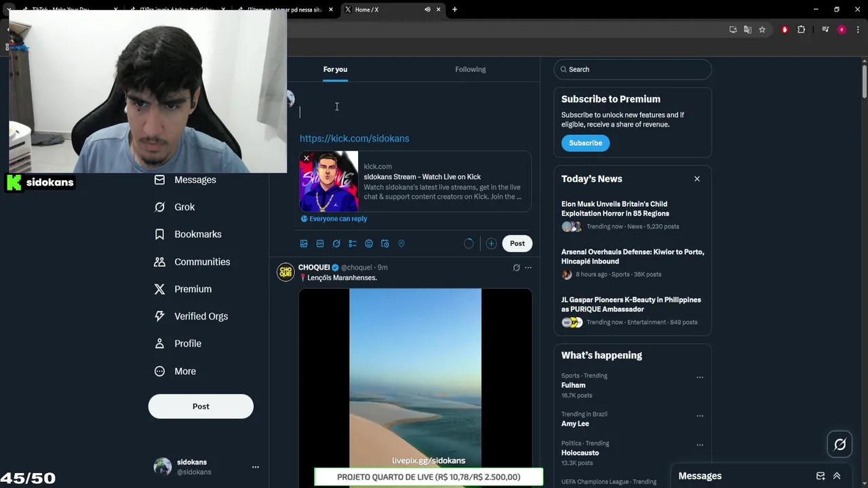The width and height of the screenshot is (868, 488).
Task: Click the @choquei handle
Action: (357, 268)
